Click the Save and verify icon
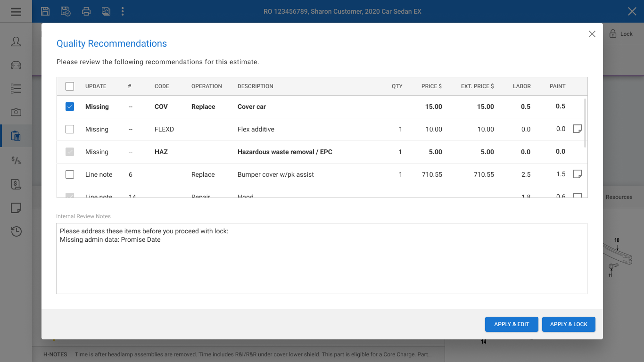 point(66,11)
